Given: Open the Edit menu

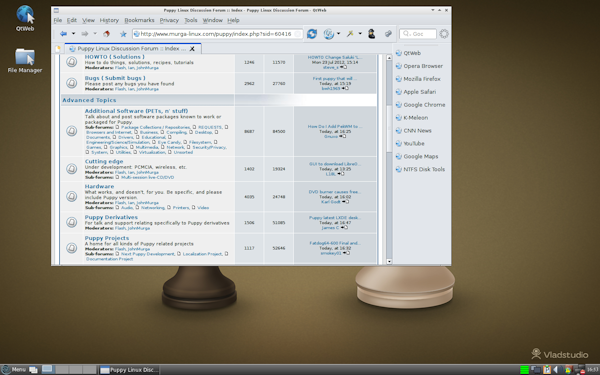Looking at the screenshot, I should pyautogui.click(x=72, y=20).
